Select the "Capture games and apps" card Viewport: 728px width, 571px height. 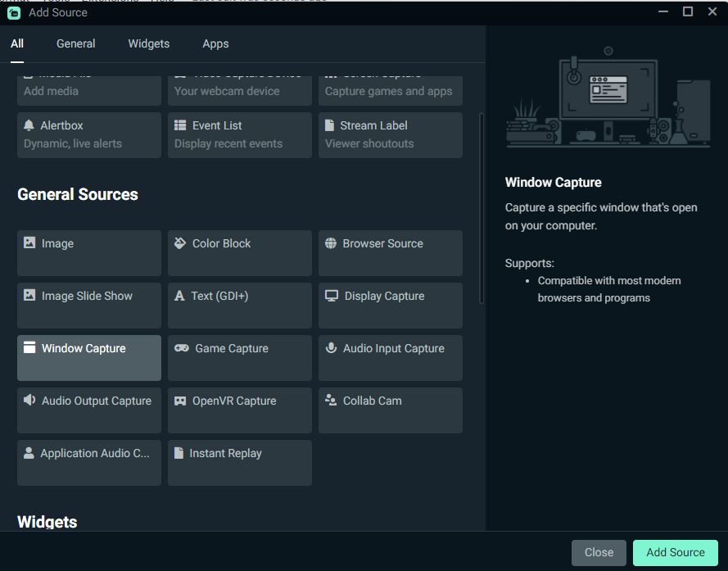(x=391, y=91)
